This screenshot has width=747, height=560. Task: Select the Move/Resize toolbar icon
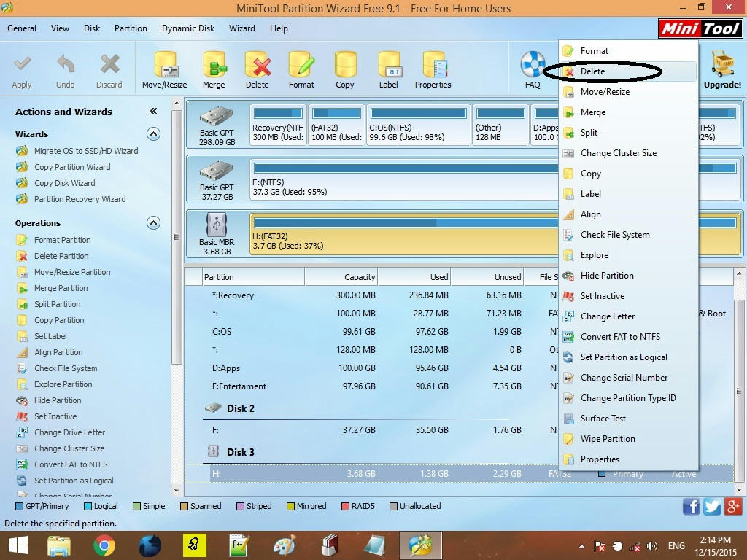(165, 64)
